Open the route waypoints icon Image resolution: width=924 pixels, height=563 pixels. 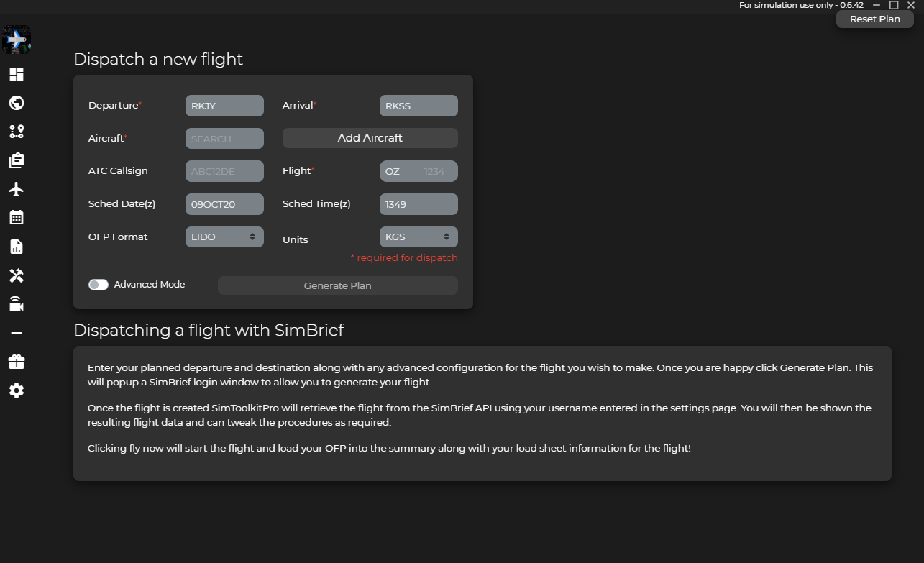[x=17, y=132]
